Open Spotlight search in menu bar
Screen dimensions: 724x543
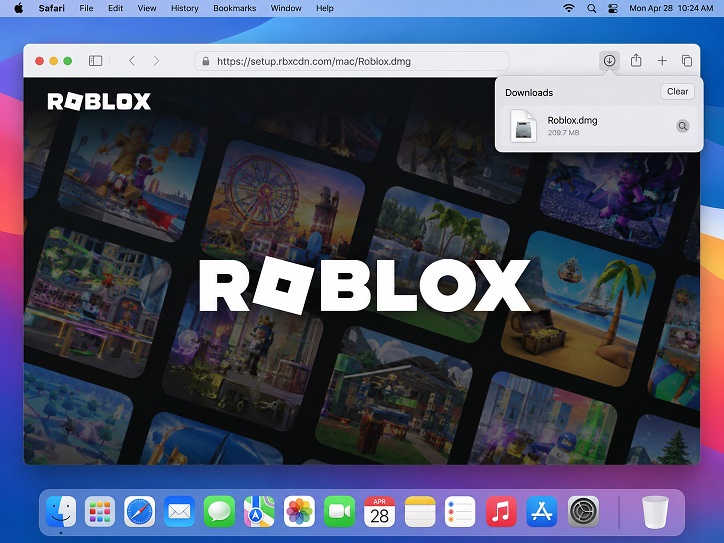(591, 8)
